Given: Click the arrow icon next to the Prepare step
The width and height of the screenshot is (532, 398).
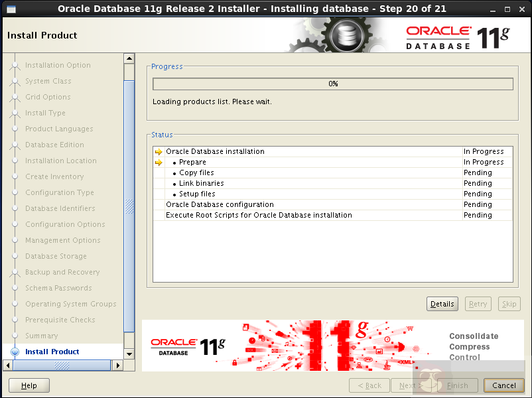Looking at the screenshot, I should pos(158,162).
